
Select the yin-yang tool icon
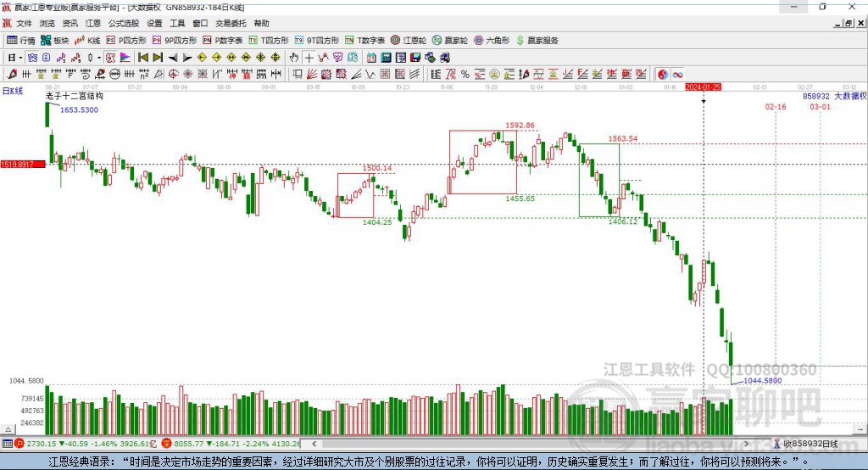(x=663, y=75)
